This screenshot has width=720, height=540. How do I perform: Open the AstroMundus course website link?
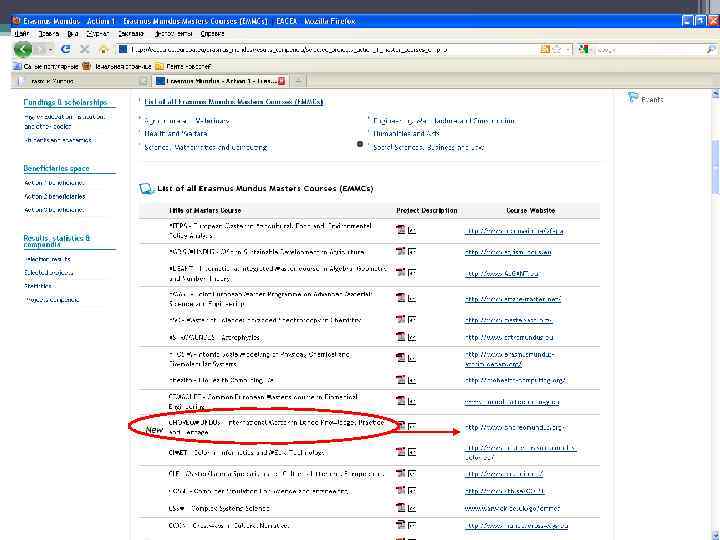(x=509, y=338)
